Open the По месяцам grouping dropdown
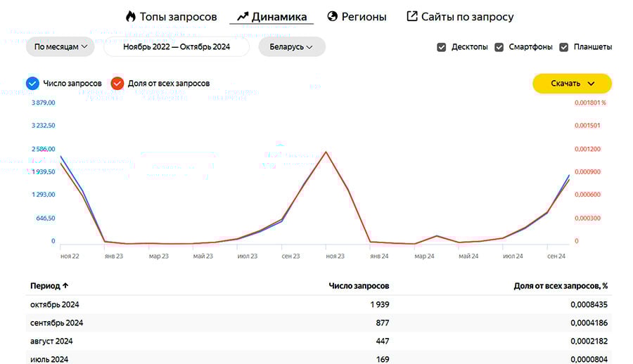 60,47
